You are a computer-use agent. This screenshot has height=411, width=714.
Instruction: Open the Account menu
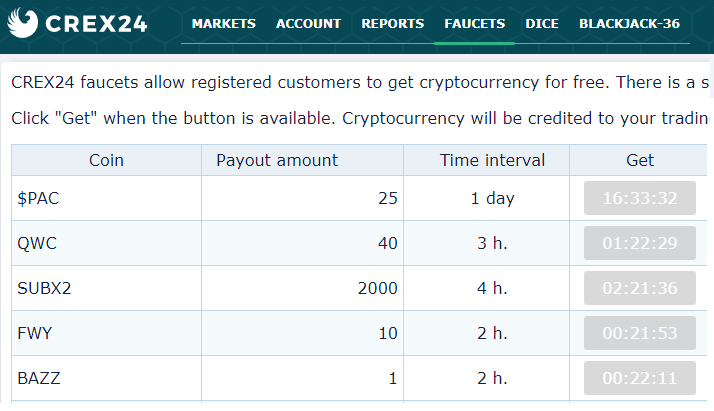[x=308, y=23]
